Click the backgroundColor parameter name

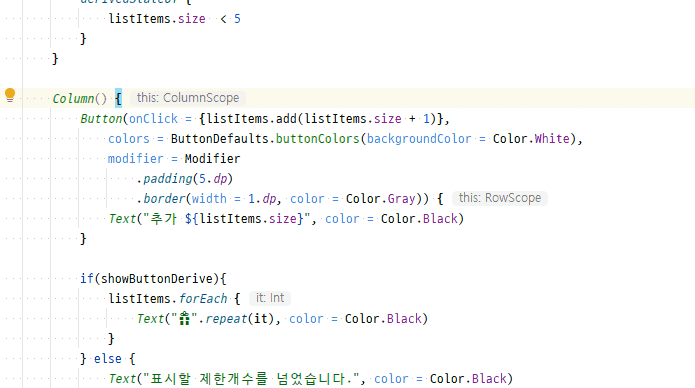point(419,139)
